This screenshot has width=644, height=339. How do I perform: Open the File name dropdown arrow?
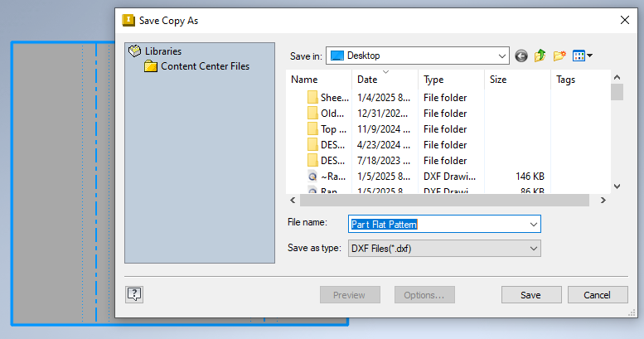[x=533, y=224]
